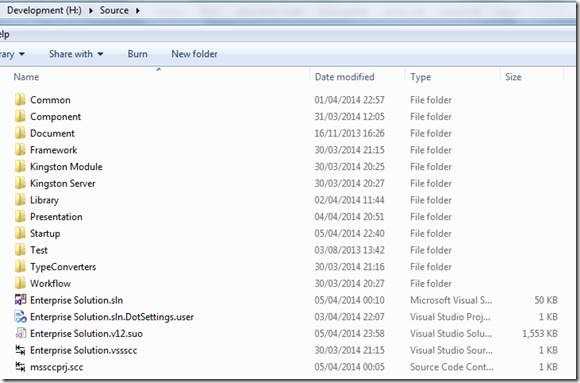Screen dimensions: 580x383
Task: Click the mssccprj.scc file icon
Action: pos(20,367)
